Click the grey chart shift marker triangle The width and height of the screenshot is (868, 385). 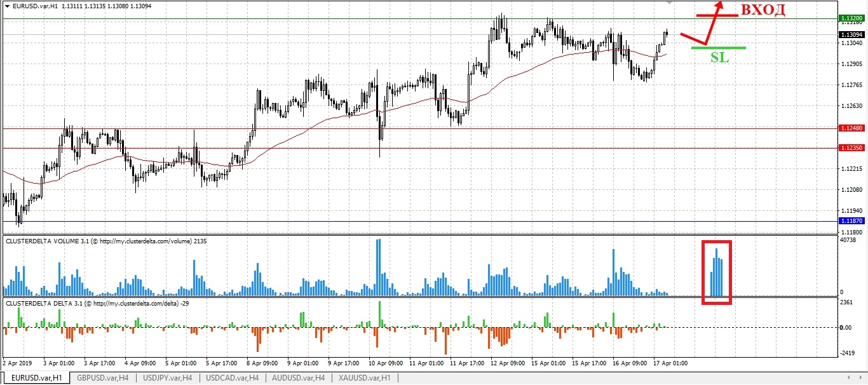(x=668, y=3)
